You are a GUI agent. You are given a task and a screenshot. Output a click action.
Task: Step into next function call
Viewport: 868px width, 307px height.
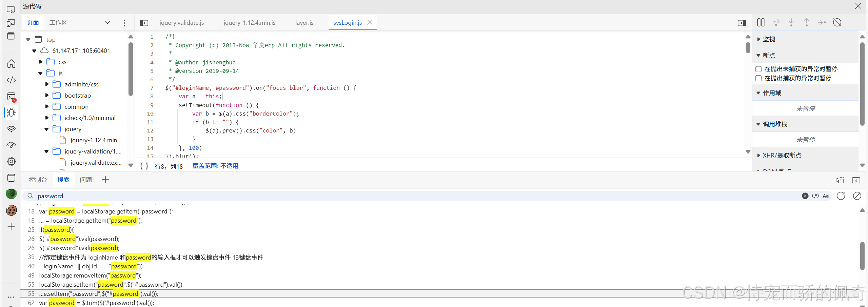tap(791, 22)
